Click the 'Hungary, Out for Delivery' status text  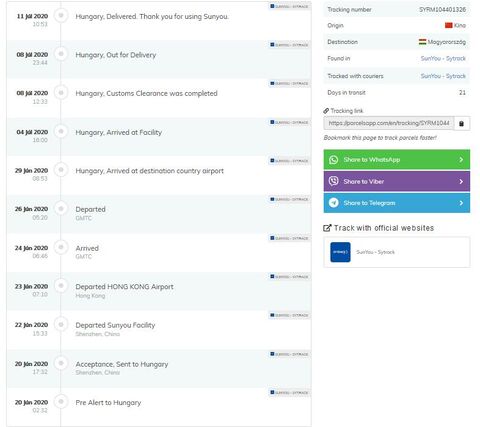tap(116, 55)
